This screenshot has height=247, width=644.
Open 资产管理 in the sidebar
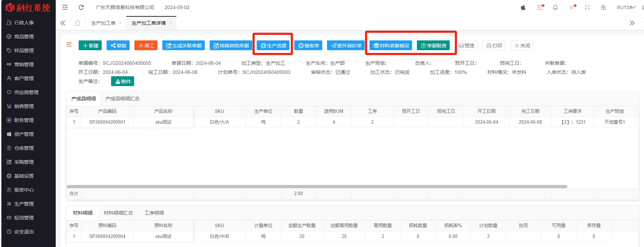tap(29, 134)
